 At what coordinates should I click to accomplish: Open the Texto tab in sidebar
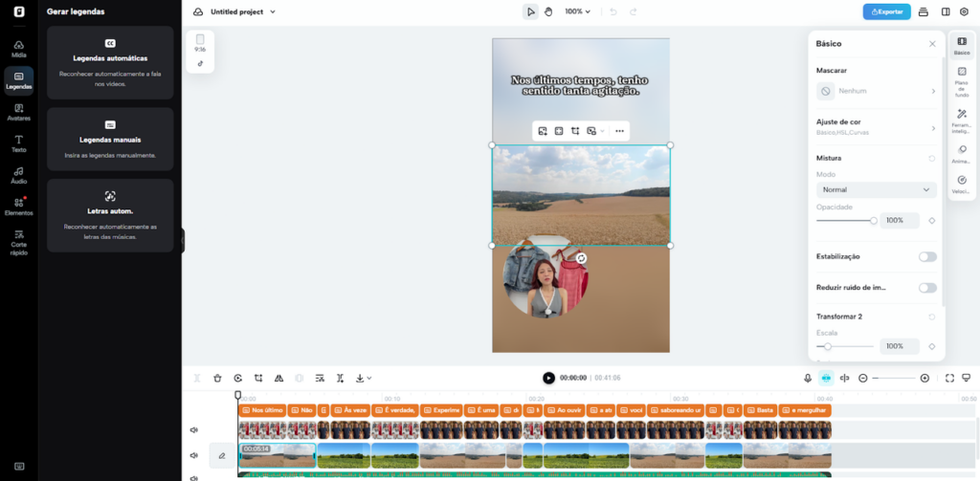[18, 143]
